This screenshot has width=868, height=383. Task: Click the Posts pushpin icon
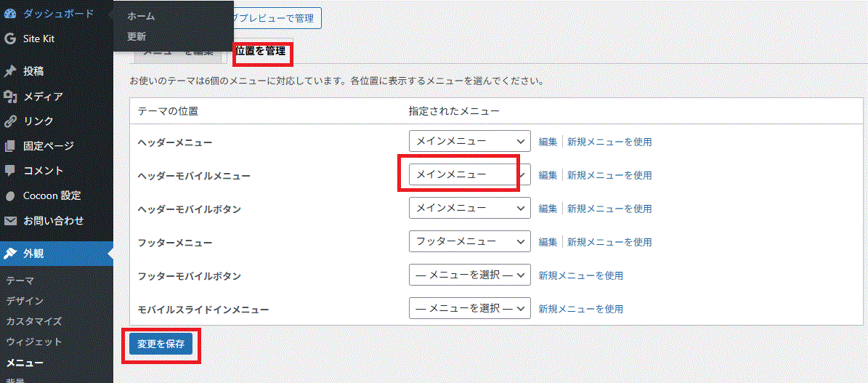click(x=10, y=71)
